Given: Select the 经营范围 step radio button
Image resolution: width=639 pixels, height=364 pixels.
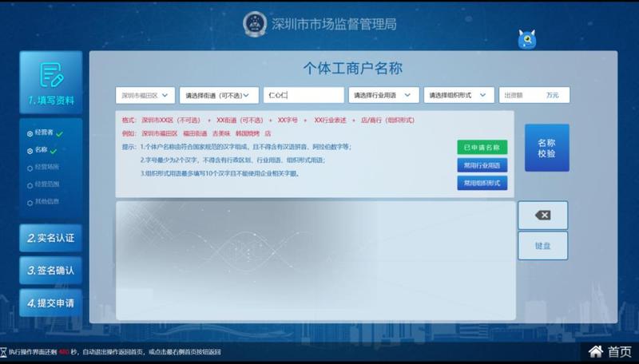Looking at the screenshot, I should click(30, 184).
